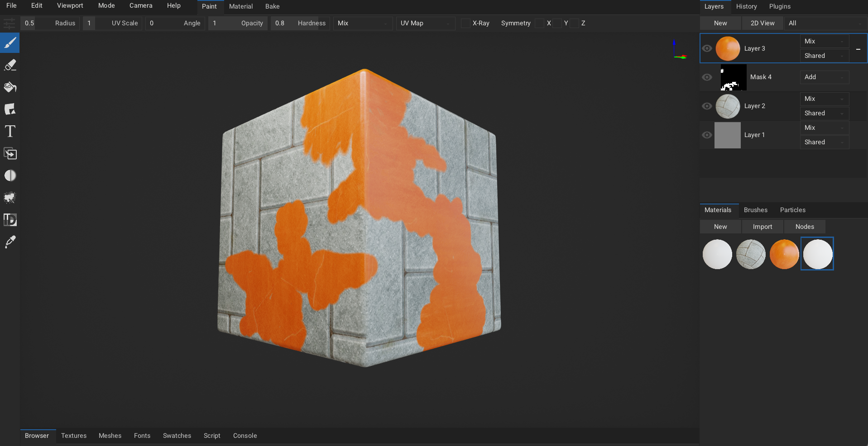Open Layer 2 Shared dropdown

coord(824,113)
